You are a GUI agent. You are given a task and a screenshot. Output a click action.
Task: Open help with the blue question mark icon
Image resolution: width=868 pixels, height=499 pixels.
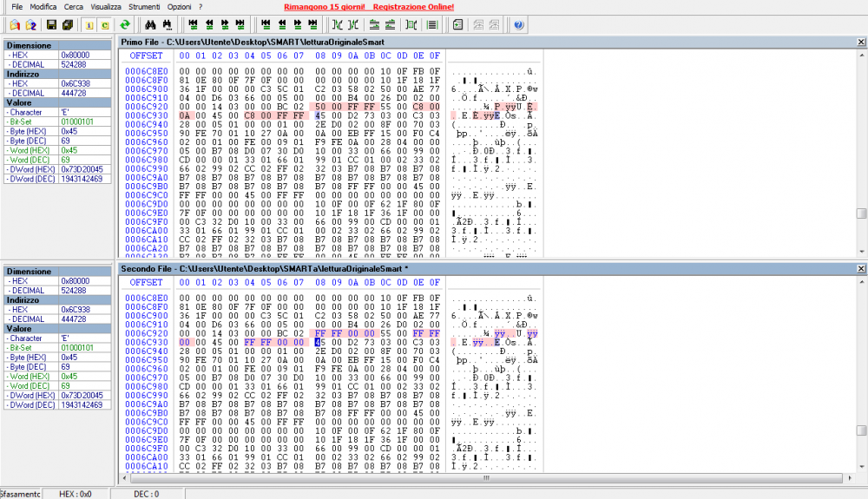click(x=518, y=24)
